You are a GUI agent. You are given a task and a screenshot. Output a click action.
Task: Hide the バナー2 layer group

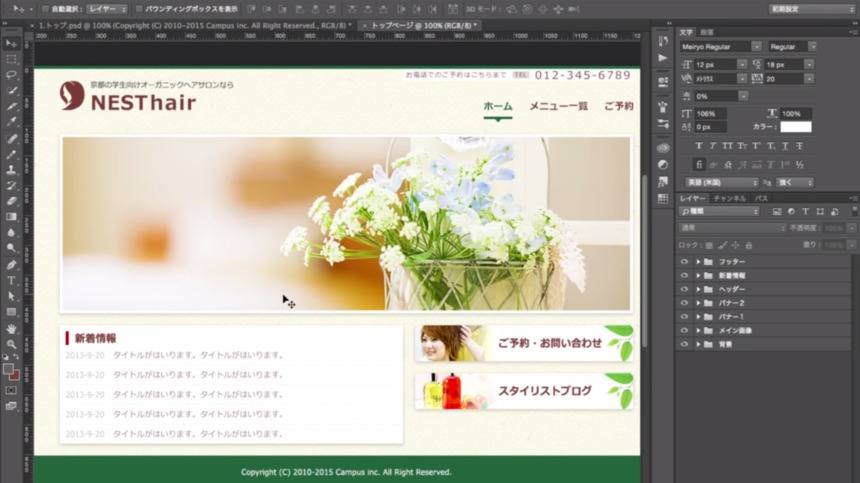(684, 303)
